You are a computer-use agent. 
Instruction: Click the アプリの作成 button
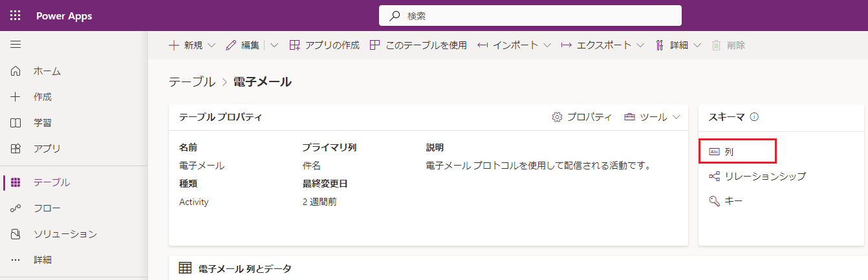pos(324,45)
